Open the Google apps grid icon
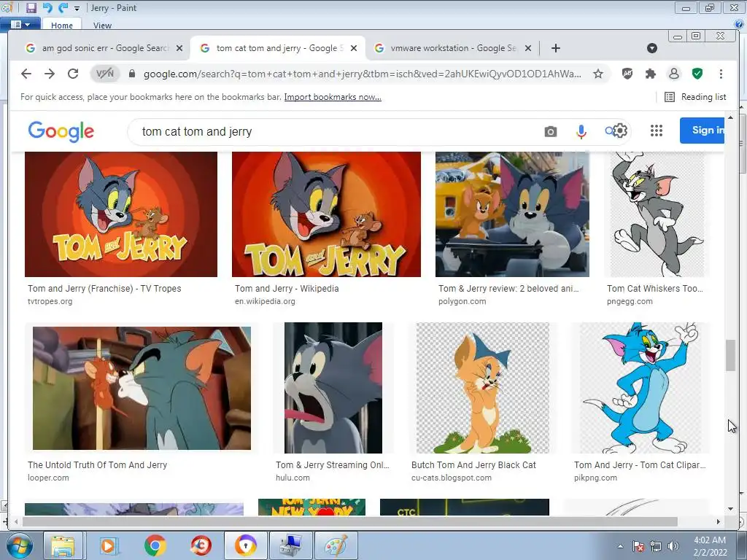The height and width of the screenshot is (560, 747). [657, 131]
